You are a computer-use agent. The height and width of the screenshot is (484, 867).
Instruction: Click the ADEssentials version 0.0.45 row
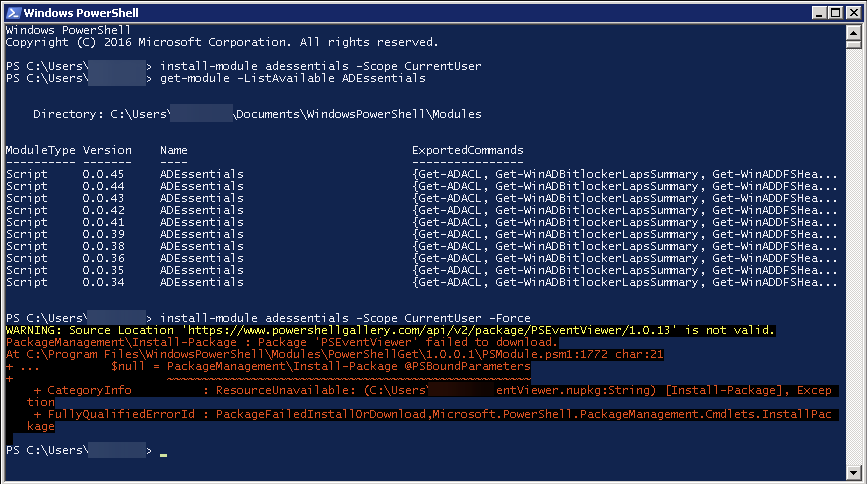tap(200, 174)
